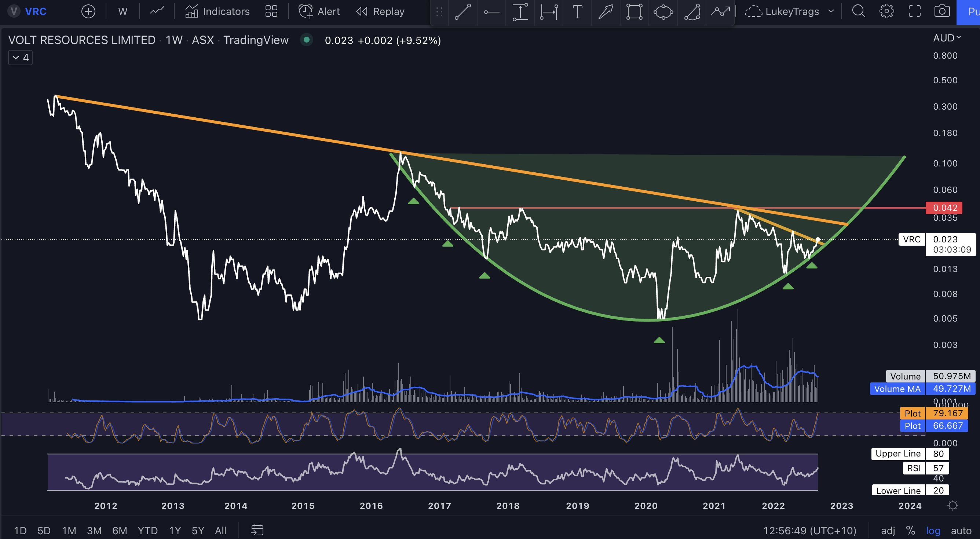980x539 pixels.
Task: Enter fullscreen mode
Action: click(x=914, y=11)
